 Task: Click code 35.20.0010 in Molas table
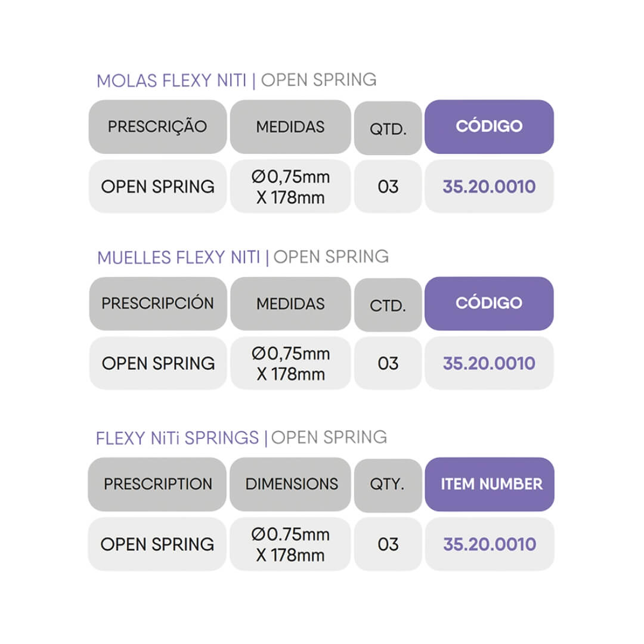tap(489, 187)
